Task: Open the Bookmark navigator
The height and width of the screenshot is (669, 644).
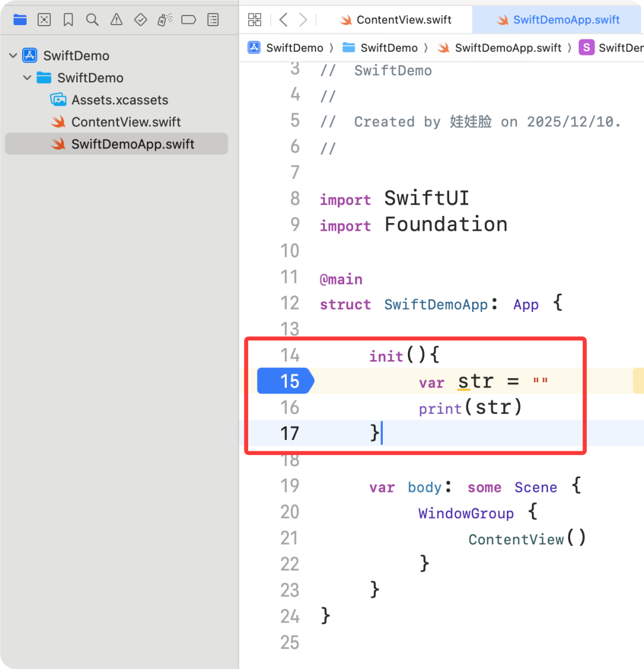Action: point(69,20)
